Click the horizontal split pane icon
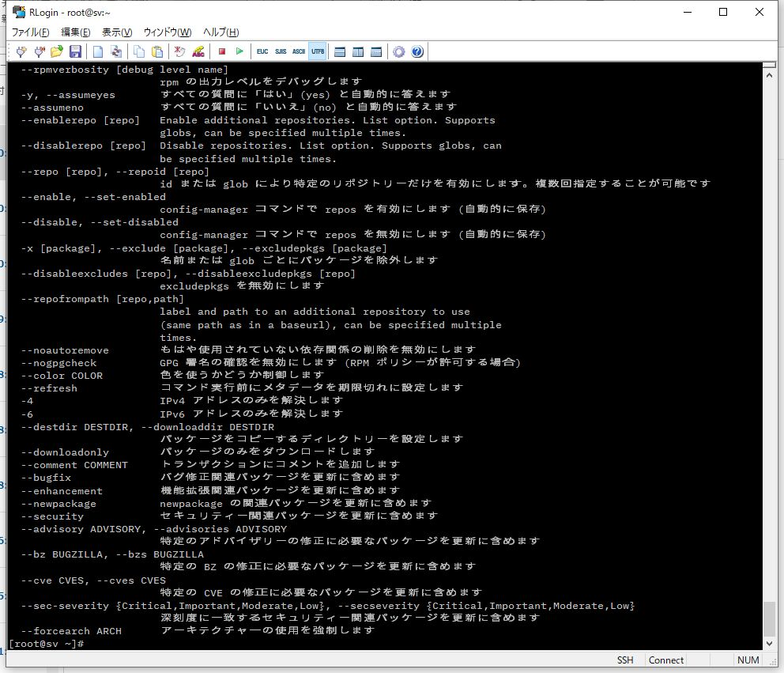The height and width of the screenshot is (673, 784). (340, 51)
